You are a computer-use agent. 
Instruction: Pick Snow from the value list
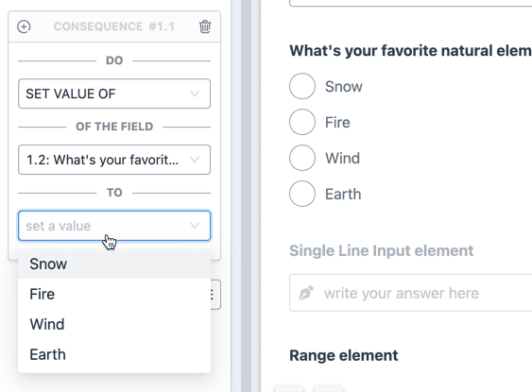tap(114, 264)
